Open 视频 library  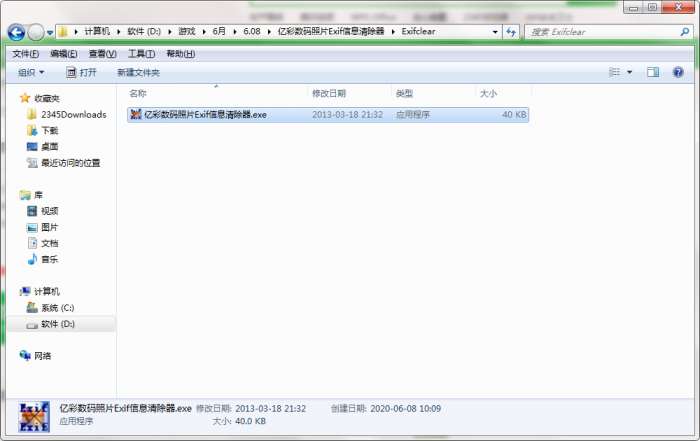coord(50,211)
